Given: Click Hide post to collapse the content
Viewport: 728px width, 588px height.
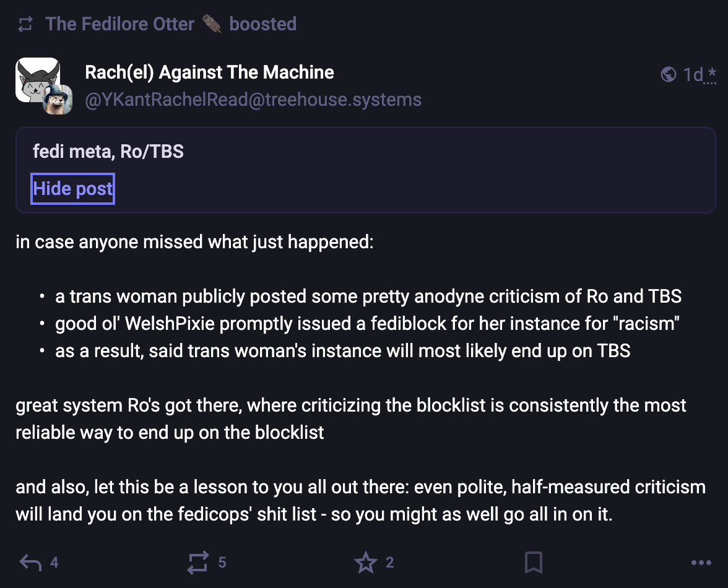Looking at the screenshot, I should click(73, 189).
